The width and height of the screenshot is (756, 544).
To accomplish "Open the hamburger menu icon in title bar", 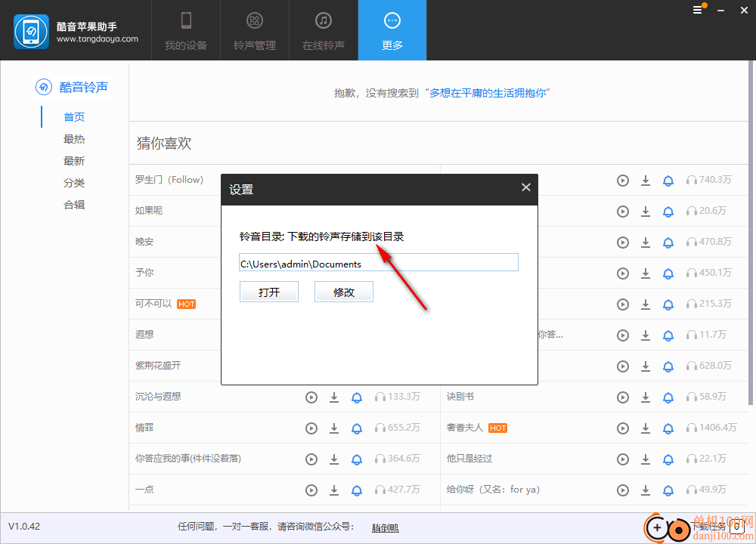I will 698,10.
